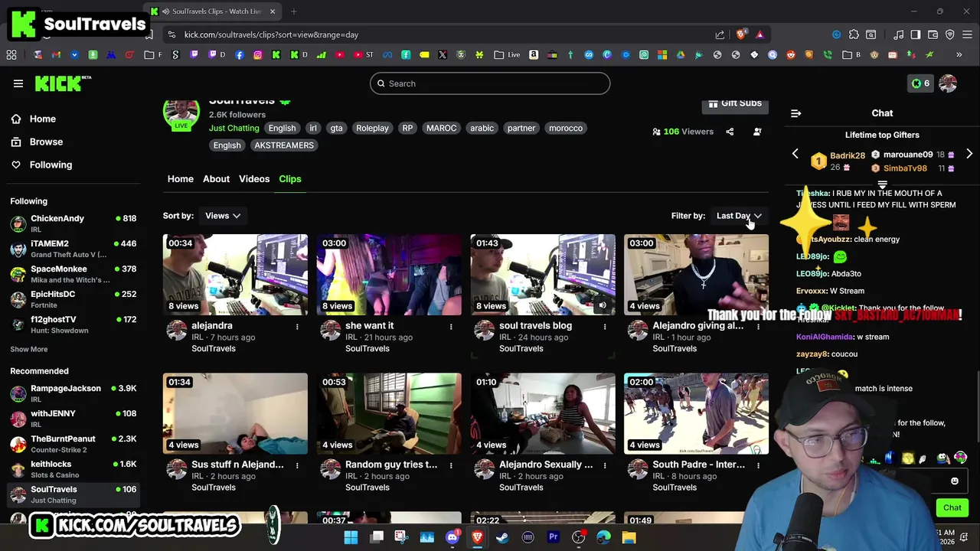
Task: Open options menu for soul travels blog clip
Action: click(x=605, y=327)
